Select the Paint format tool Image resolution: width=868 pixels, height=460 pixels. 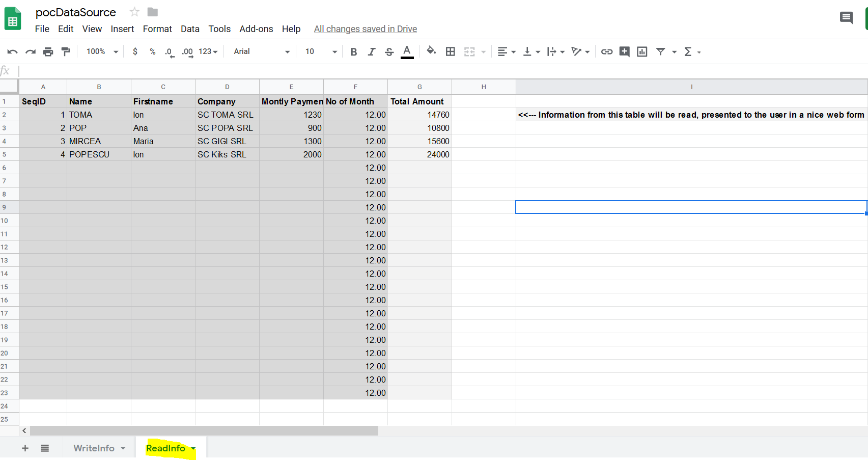[x=66, y=51]
